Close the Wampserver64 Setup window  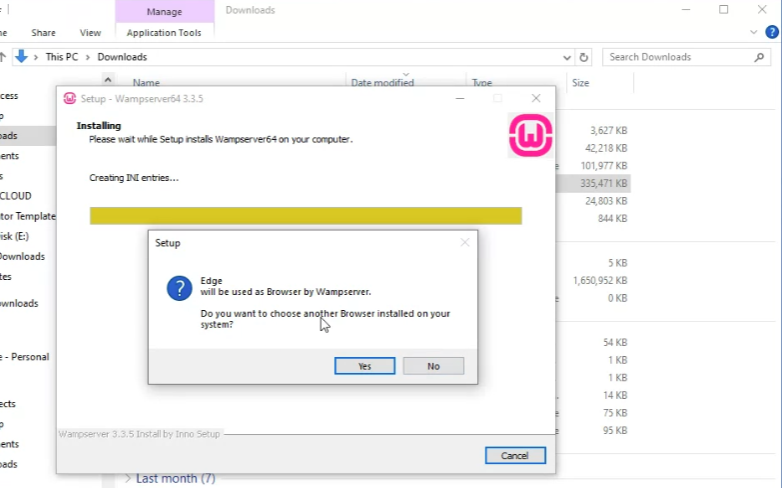click(536, 98)
